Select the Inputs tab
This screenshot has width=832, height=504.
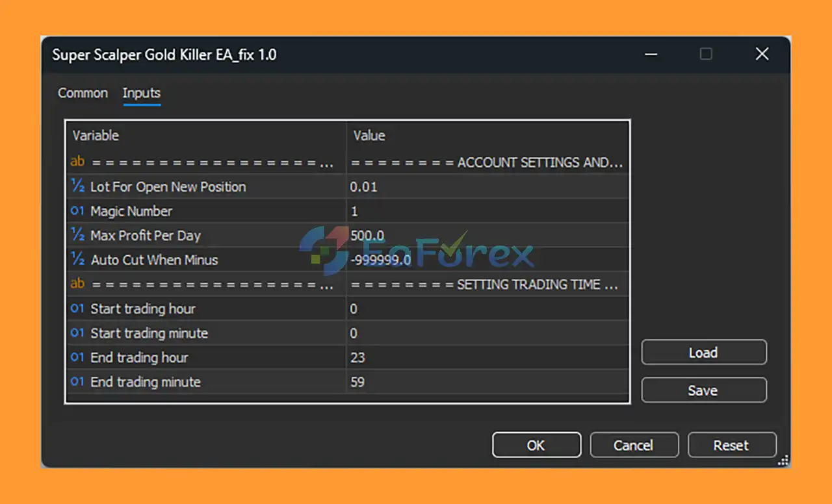pyautogui.click(x=141, y=93)
